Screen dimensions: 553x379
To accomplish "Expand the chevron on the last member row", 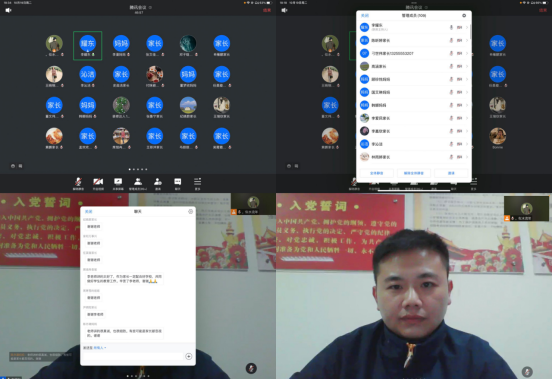I will point(467,157).
